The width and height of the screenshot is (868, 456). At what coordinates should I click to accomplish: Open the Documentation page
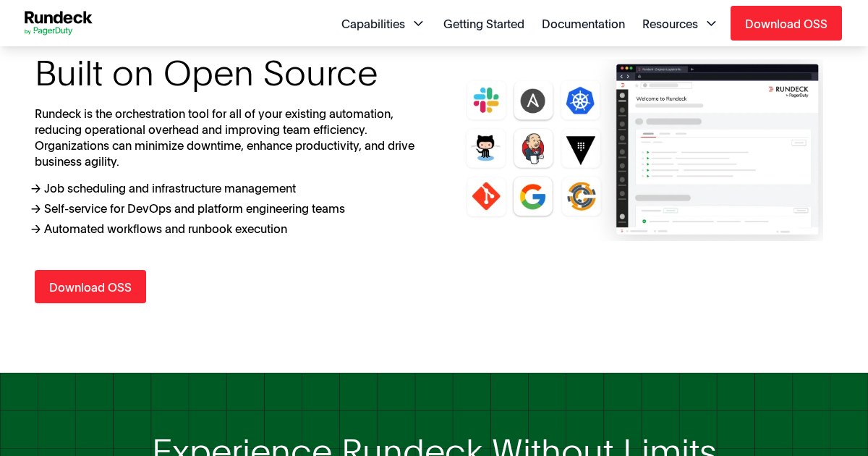pyautogui.click(x=583, y=24)
